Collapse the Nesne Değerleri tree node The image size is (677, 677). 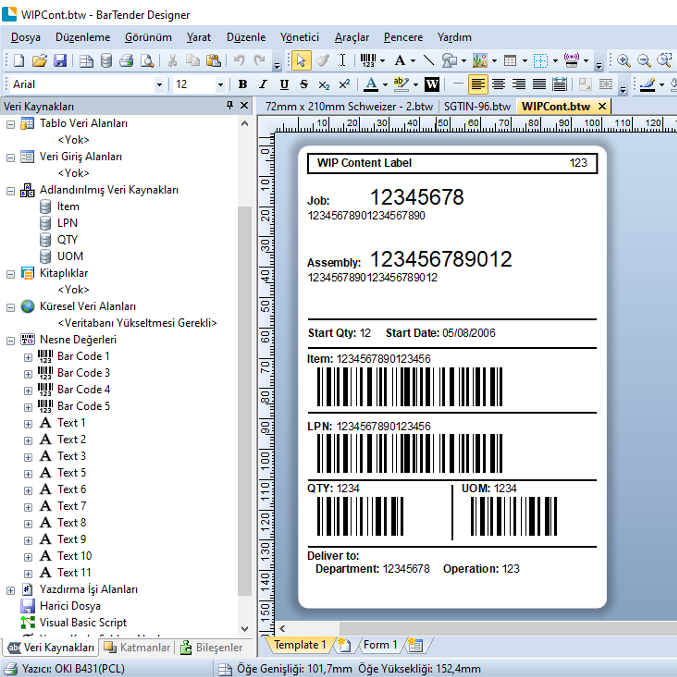tap(11, 340)
